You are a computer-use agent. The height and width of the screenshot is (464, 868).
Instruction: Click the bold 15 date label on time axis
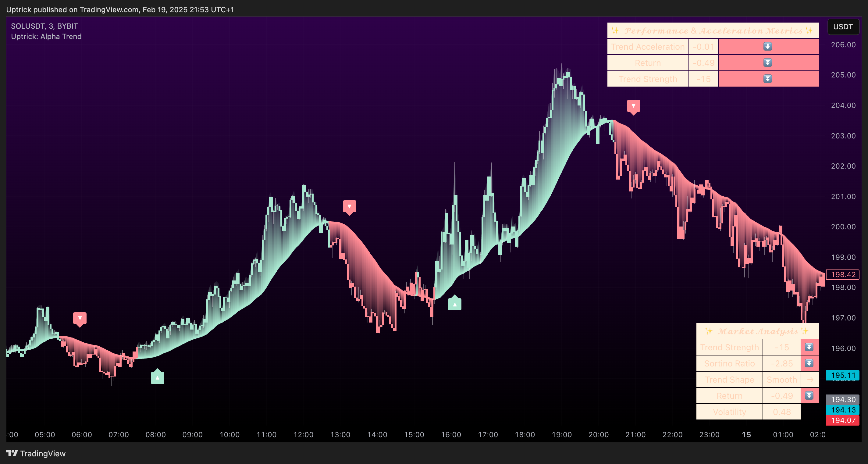[746, 435]
